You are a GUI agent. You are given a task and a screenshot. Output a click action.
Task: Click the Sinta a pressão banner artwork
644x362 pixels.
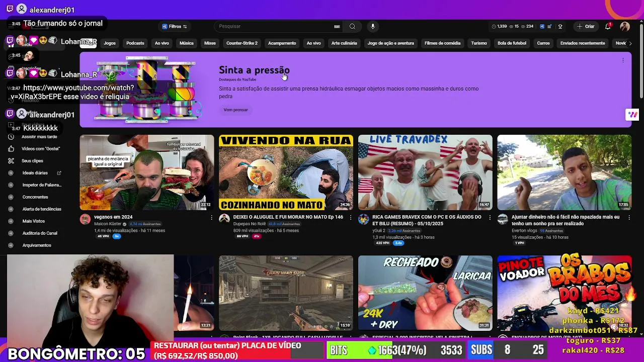click(146, 89)
